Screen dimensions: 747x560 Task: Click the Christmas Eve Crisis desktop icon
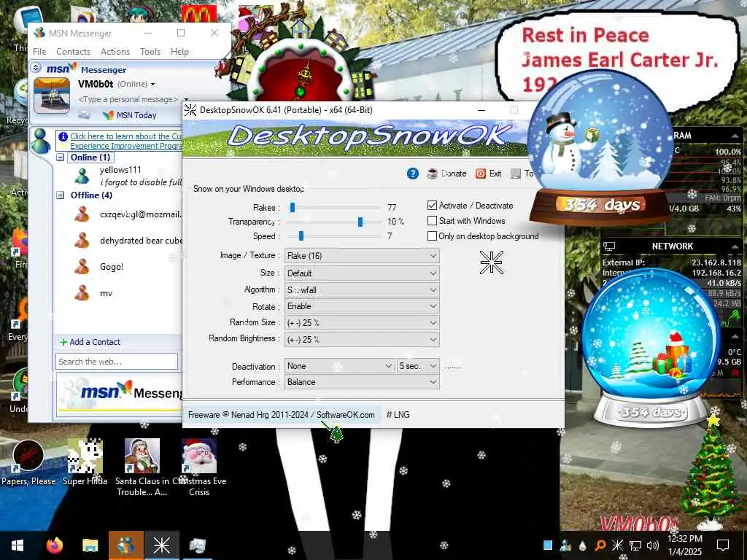(199, 467)
